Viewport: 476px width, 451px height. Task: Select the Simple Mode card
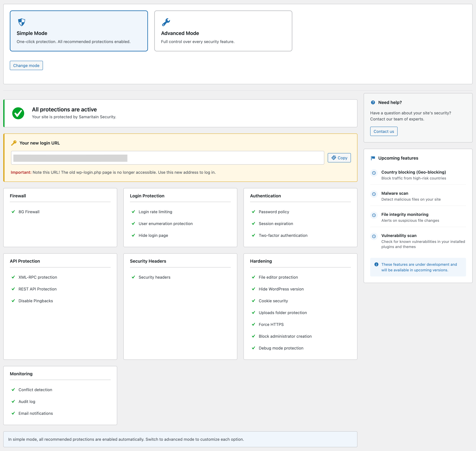[79, 31]
